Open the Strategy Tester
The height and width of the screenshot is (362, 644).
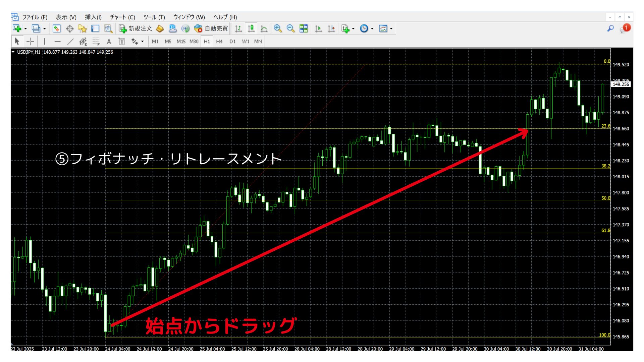(x=107, y=28)
